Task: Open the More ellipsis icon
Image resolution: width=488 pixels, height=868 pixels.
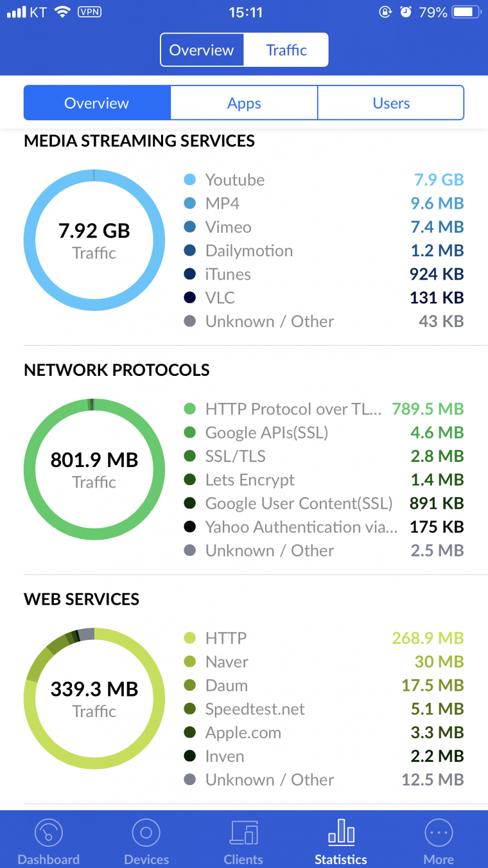Action: click(x=439, y=833)
